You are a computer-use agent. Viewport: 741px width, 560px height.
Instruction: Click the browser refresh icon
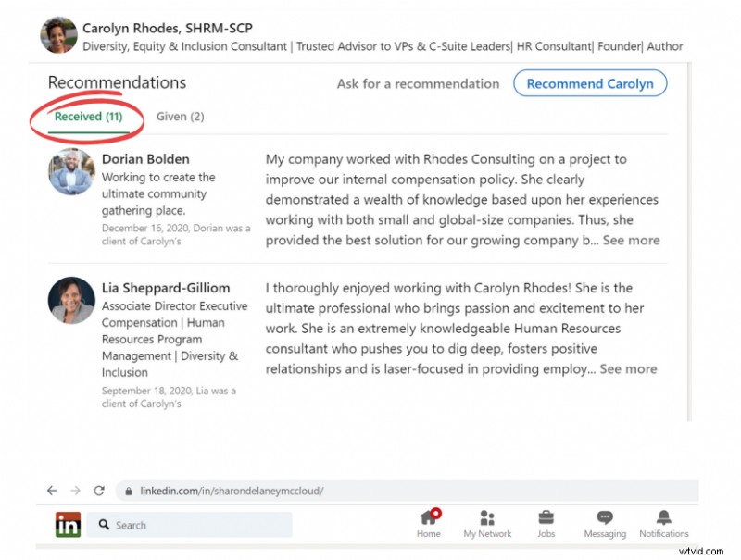point(98,491)
